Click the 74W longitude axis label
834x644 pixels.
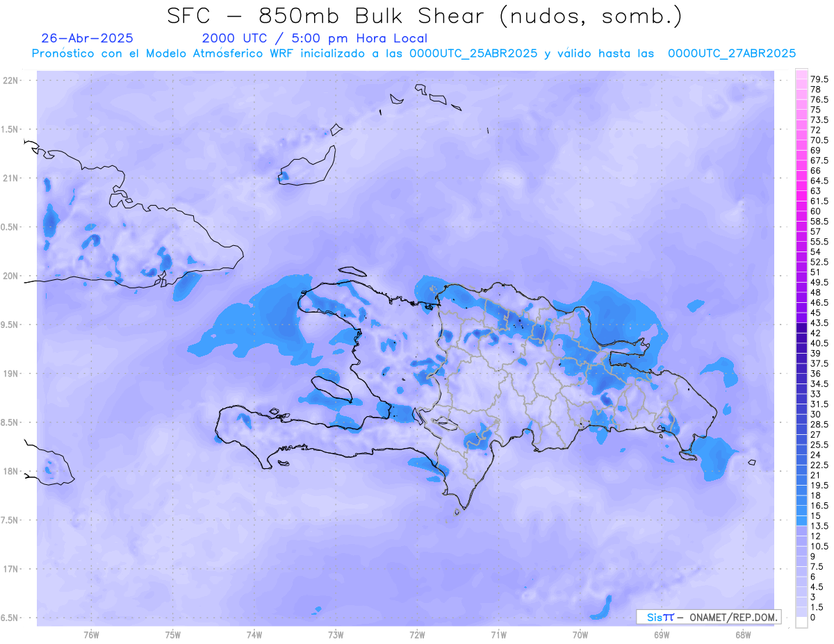254,634
